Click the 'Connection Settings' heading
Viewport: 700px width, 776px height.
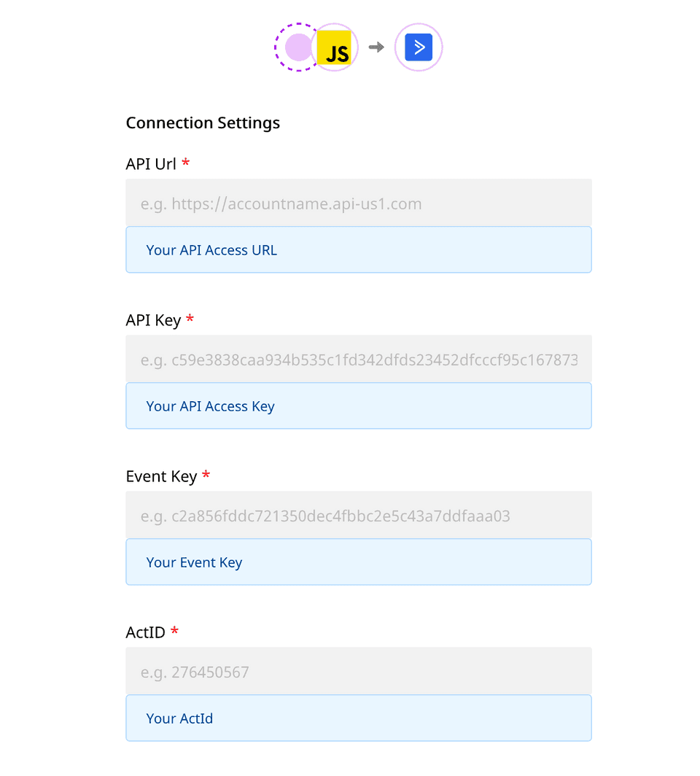pyautogui.click(x=203, y=123)
